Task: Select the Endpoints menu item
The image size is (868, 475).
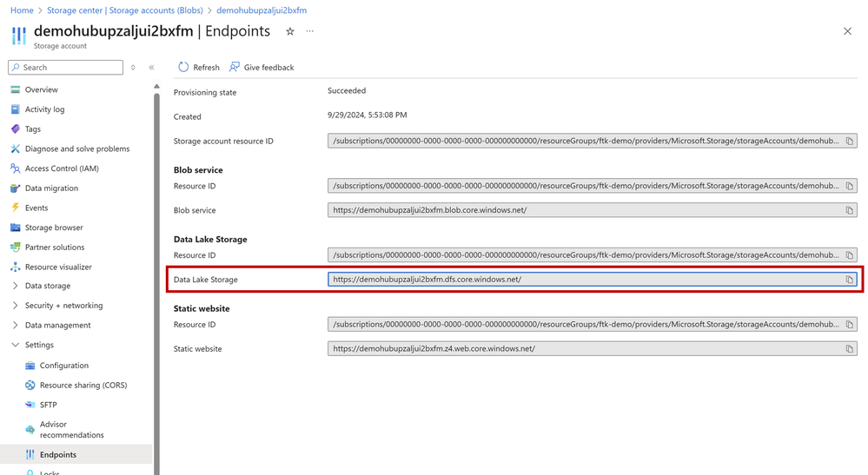Action: point(76,454)
